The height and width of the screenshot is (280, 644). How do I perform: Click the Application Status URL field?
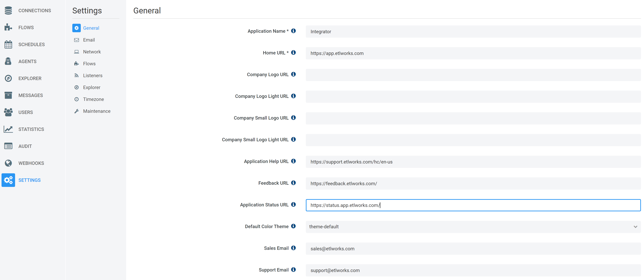pyautogui.click(x=473, y=205)
